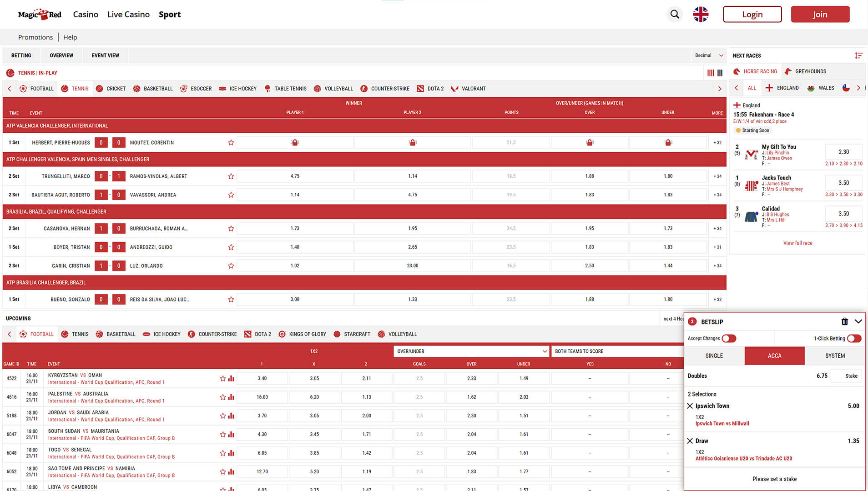868x491 pixels.
Task: Toggle 1-Click Betting switch
Action: 854,338
